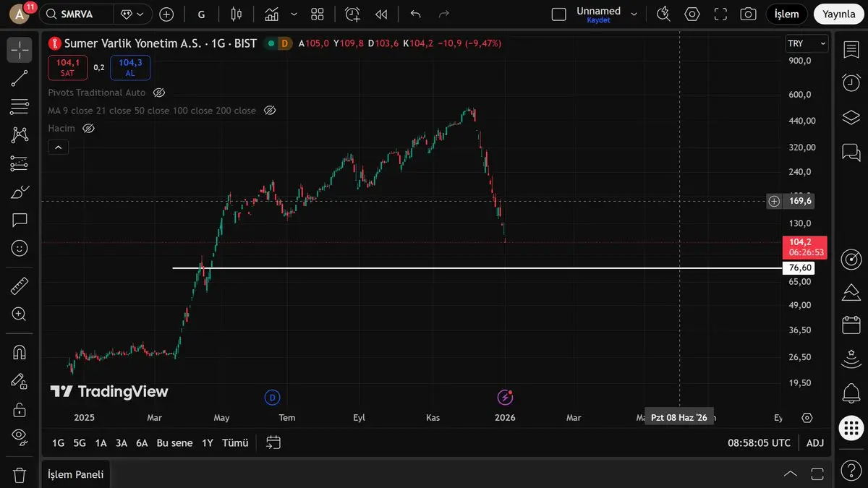Open the Fibonacci retracement tools
868x488 pixels.
point(20,107)
